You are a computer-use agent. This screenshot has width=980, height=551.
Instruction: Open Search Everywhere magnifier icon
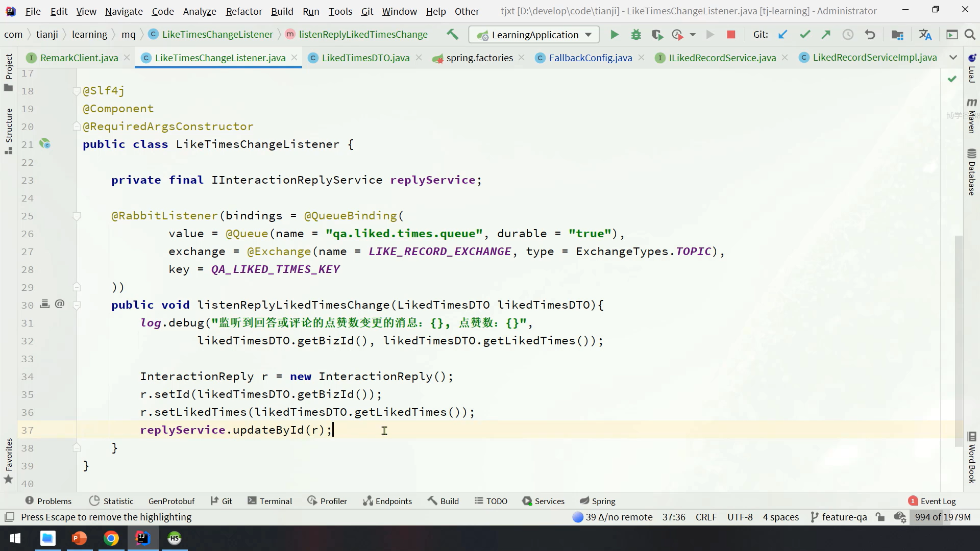[970, 35]
